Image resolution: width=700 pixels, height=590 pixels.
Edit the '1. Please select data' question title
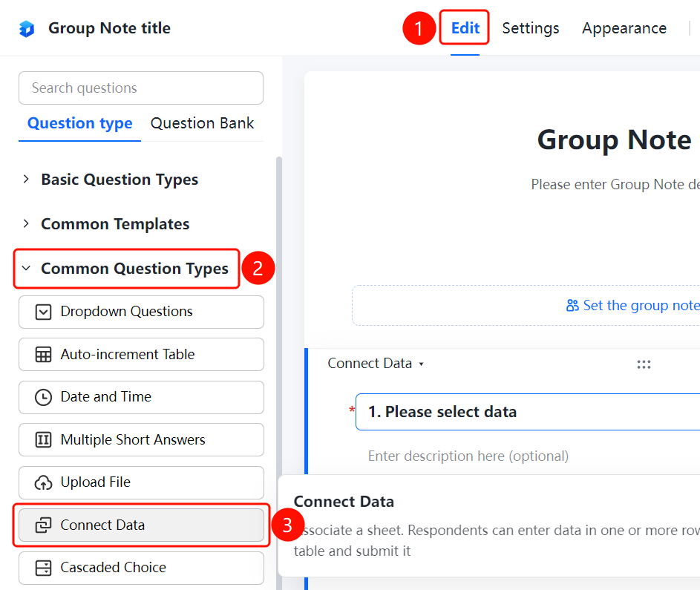(x=528, y=412)
